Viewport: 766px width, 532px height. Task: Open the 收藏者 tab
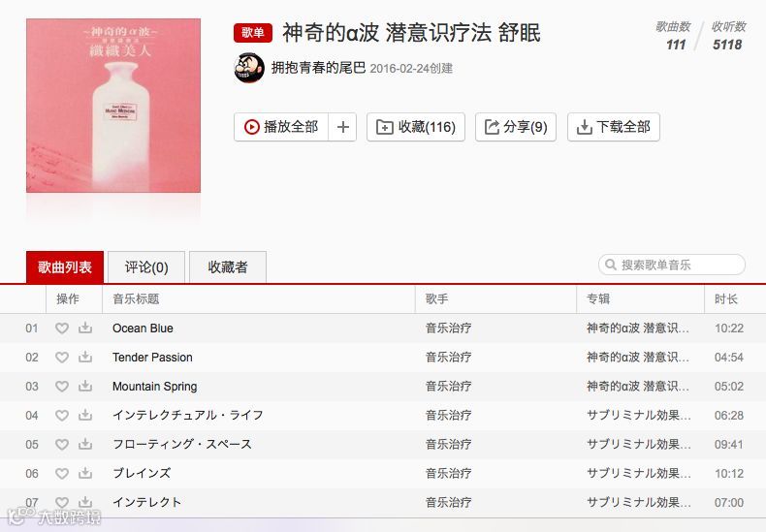228,267
